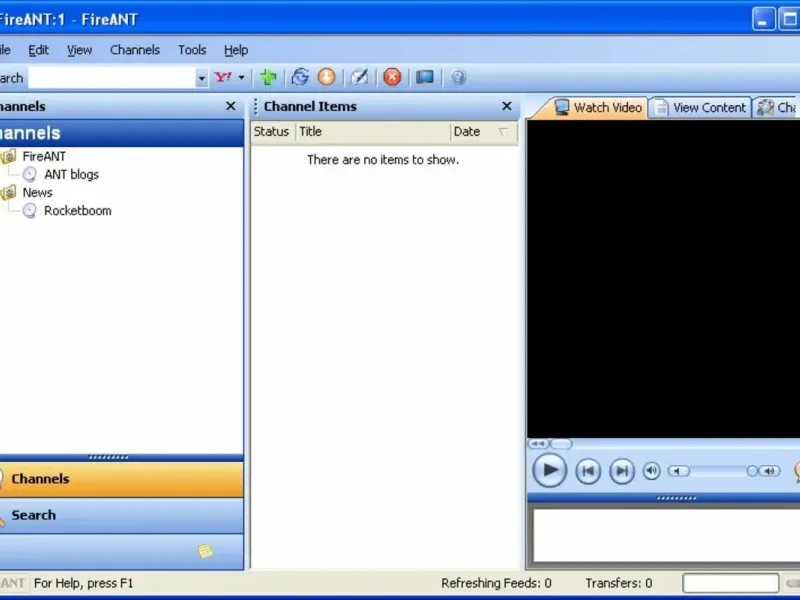Switch to the Watch Video tab
The height and width of the screenshot is (600, 800).
click(x=597, y=108)
